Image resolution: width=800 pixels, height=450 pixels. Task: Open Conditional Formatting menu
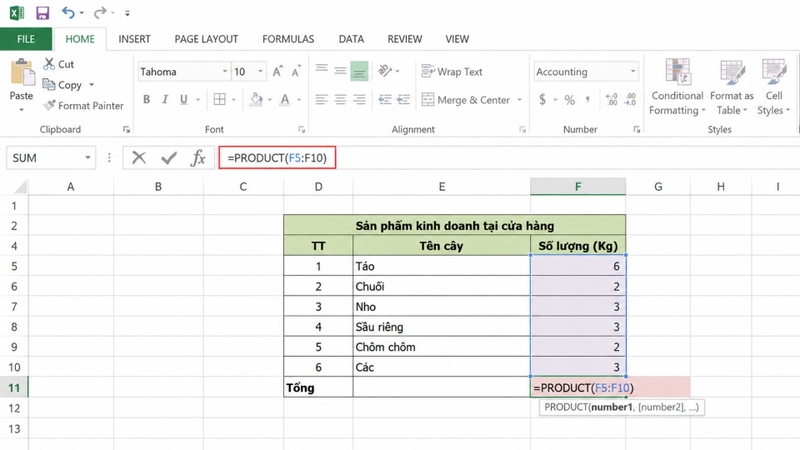(x=677, y=87)
